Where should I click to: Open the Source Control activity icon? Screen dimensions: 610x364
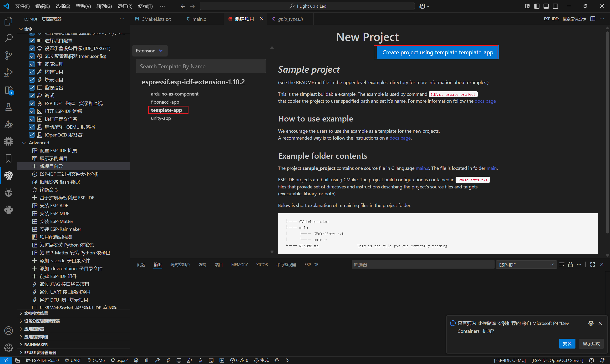[9, 56]
